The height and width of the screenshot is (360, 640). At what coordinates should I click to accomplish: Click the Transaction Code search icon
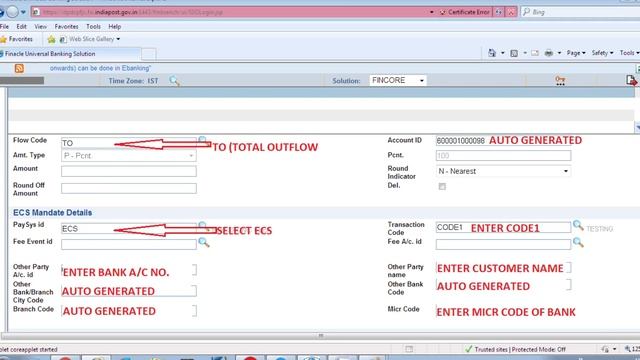click(578, 225)
